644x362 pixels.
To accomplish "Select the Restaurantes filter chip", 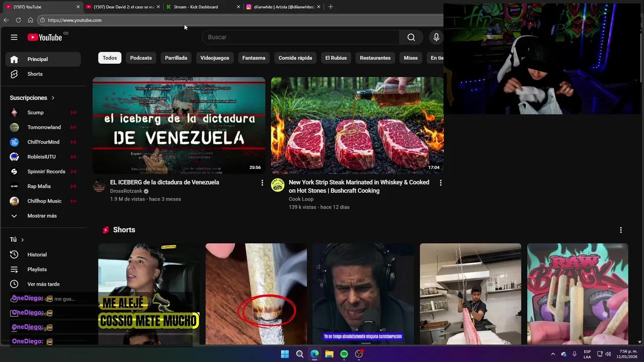I will [x=375, y=58].
